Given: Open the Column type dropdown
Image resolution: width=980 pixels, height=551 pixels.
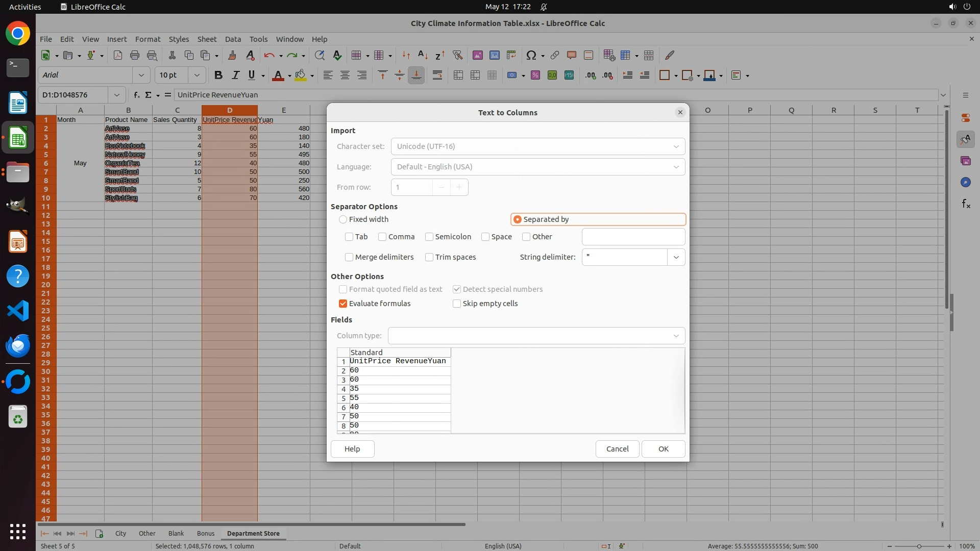Looking at the screenshot, I should 676,336.
